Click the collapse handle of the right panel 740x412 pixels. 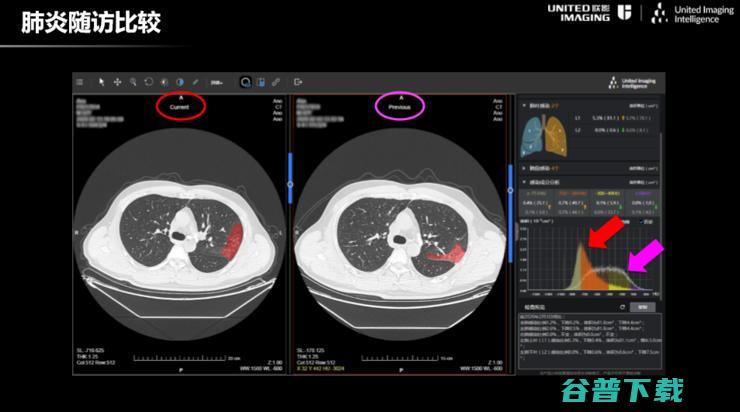coord(516,232)
